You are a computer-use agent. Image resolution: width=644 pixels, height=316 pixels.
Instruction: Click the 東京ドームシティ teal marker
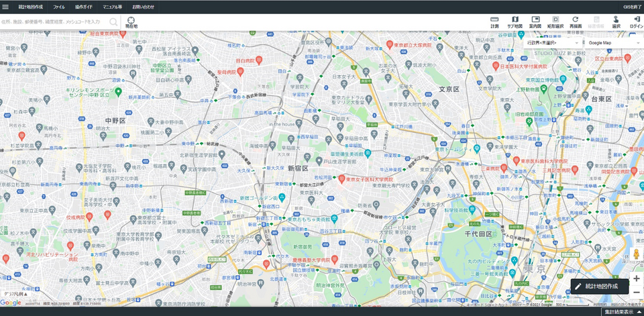tap(477, 148)
